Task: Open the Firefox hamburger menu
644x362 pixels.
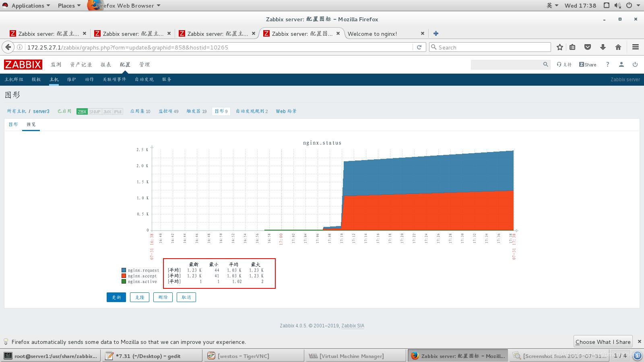Action: pos(636,47)
